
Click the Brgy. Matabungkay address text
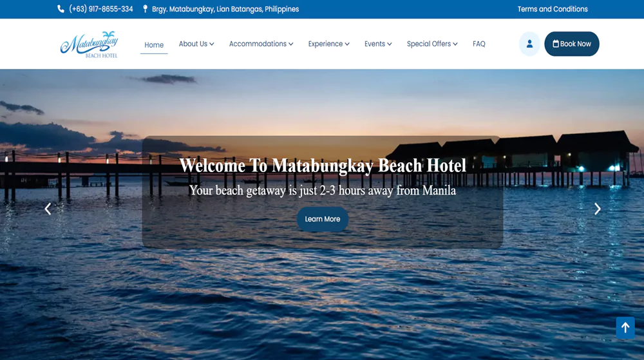pos(225,9)
